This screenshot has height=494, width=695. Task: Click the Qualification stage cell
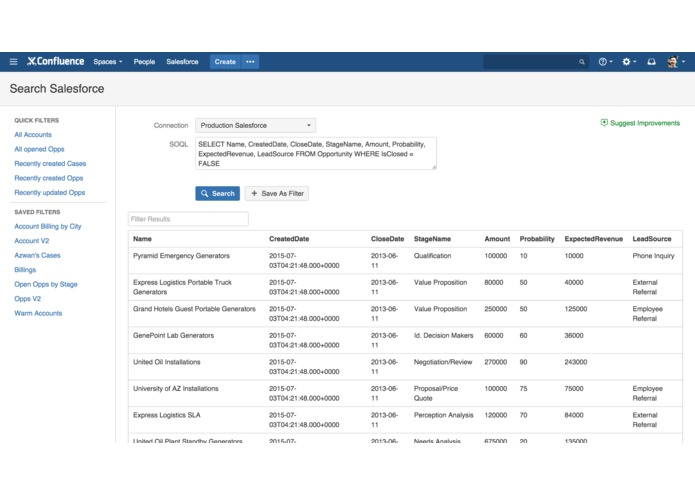pyautogui.click(x=433, y=256)
